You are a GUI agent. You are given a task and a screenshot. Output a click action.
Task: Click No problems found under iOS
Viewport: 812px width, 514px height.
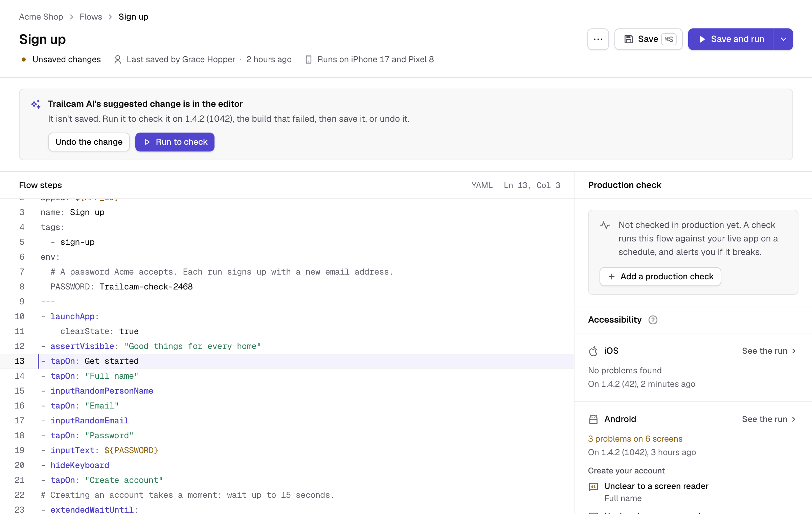click(625, 371)
